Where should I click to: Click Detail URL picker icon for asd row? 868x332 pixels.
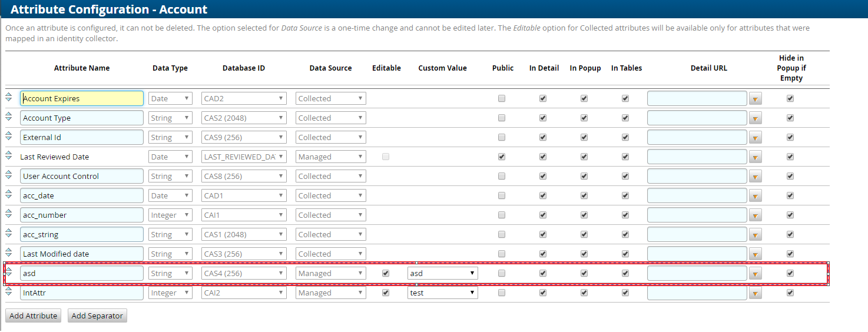click(x=755, y=274)
